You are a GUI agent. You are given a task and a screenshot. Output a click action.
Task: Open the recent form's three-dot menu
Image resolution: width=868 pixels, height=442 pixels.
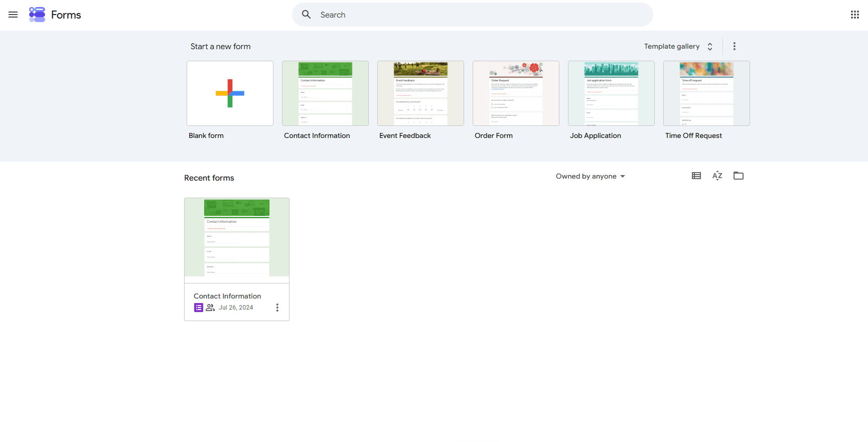pyautogui.click(x=277, y=308)
